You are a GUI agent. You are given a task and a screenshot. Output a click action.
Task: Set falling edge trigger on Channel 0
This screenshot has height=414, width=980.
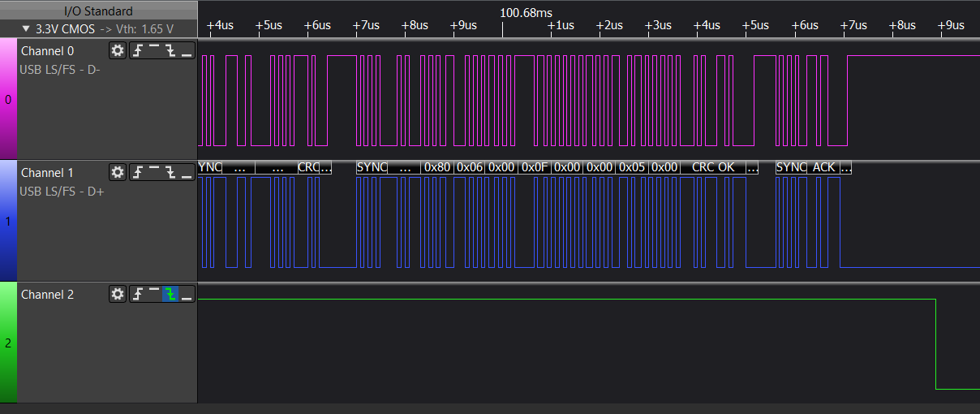[x=170, y=51]
